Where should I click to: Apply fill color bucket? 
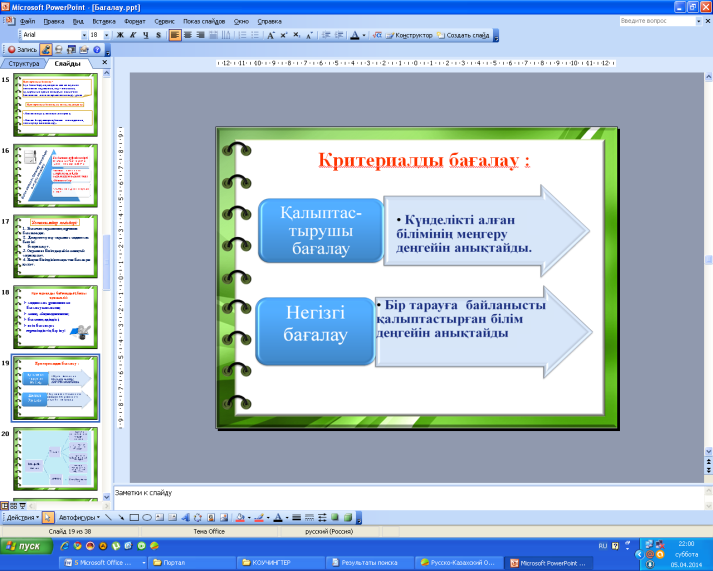[241, 517]
